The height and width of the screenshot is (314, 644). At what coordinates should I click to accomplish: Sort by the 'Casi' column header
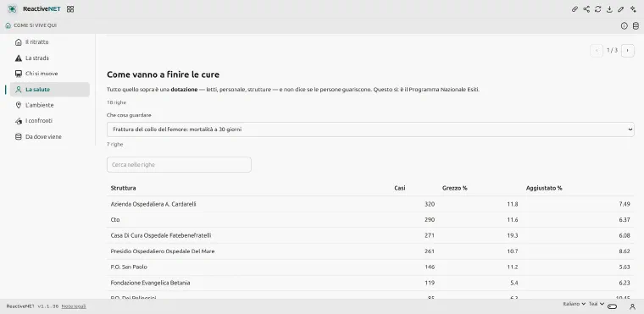pos(400,188)
